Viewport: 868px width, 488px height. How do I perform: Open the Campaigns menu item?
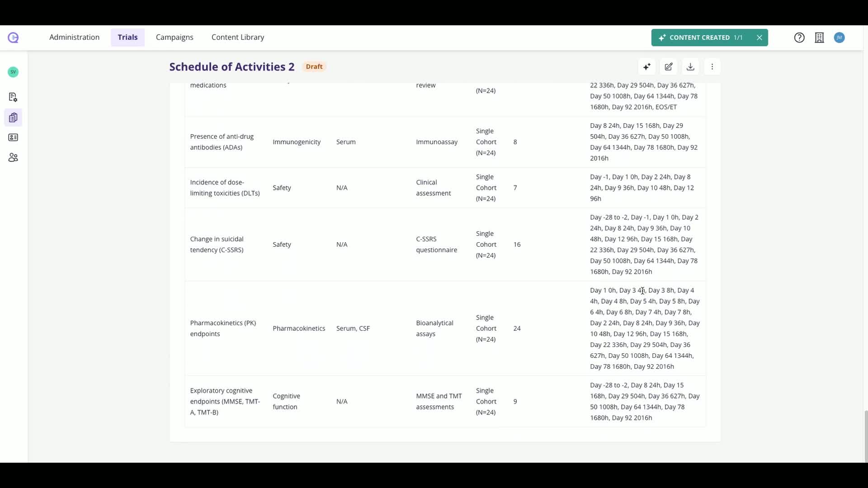pyautogui.click(x=175, y=38)
